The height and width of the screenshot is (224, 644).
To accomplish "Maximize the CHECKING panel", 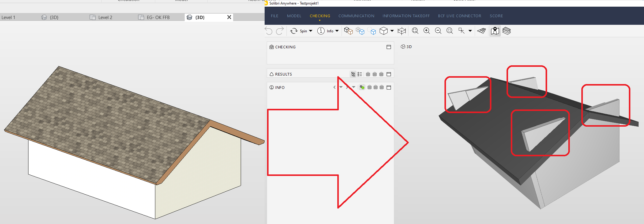I will 389,47.
